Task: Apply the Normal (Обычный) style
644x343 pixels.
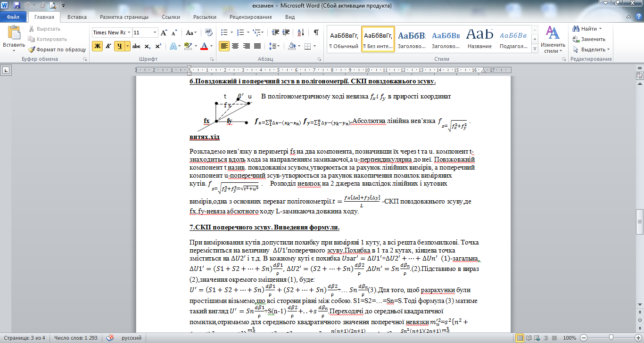Action: tap(344, 39)
